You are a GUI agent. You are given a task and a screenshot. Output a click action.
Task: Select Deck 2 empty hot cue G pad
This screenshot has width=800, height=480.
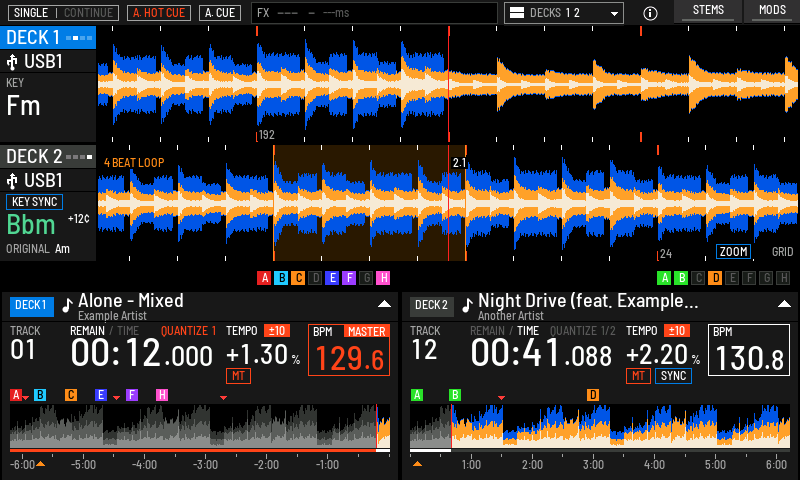(x=766, y=278)
